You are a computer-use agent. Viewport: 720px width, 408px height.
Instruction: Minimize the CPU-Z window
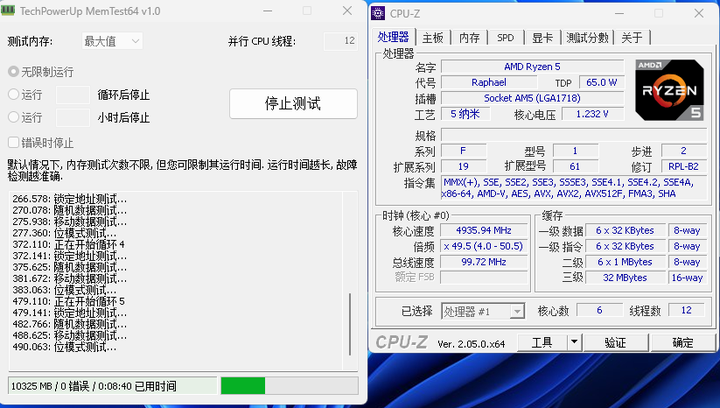619,13
